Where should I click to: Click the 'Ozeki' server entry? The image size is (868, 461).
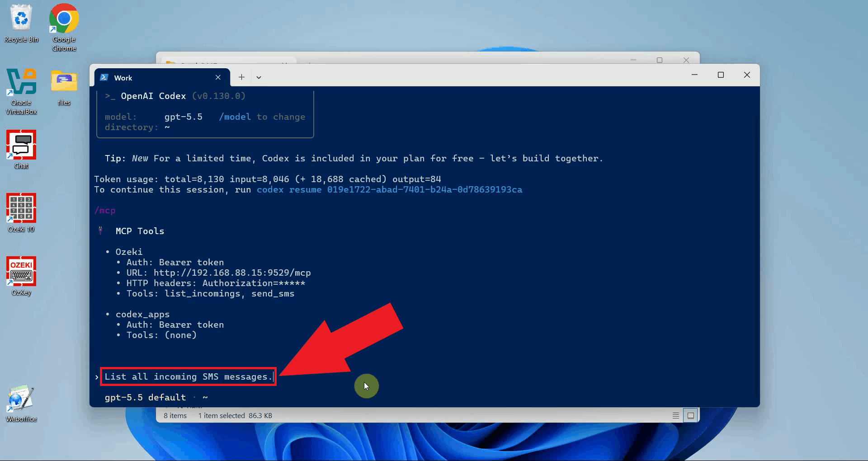129,252
